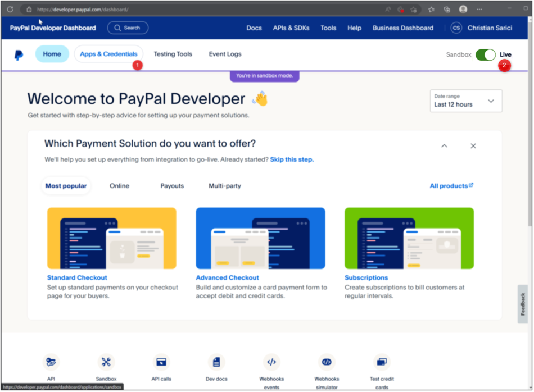Open the Test credit cards icon
Screen dimensions: 534x392
(382, 362)
